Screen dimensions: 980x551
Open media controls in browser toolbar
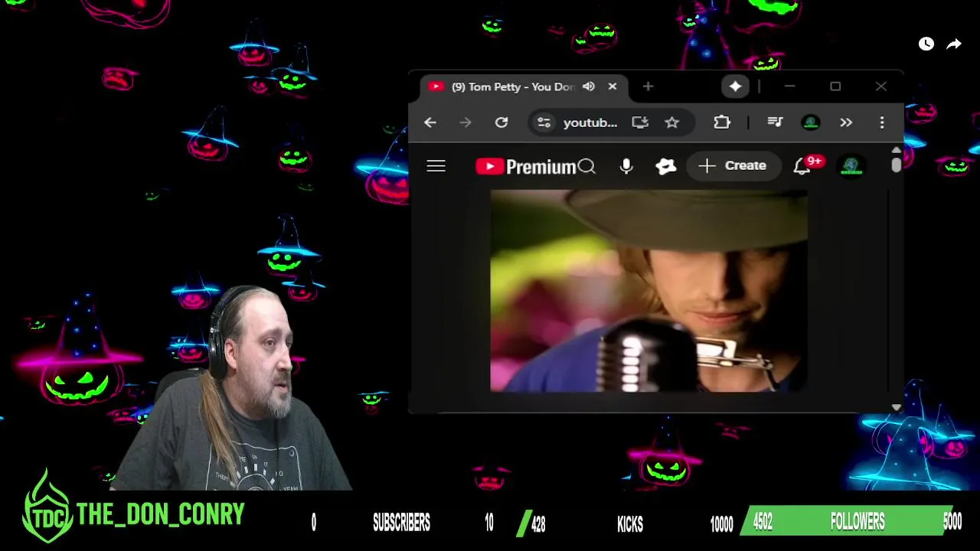775,122
